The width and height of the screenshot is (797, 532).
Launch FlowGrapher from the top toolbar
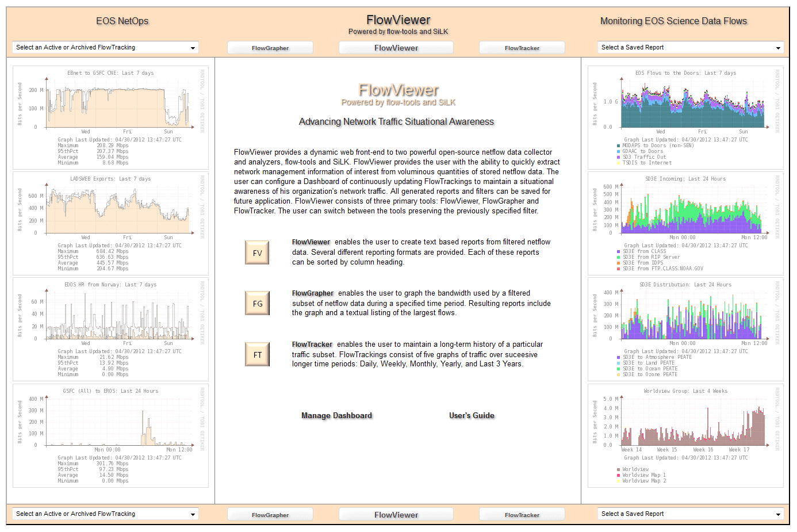(270, 48)
